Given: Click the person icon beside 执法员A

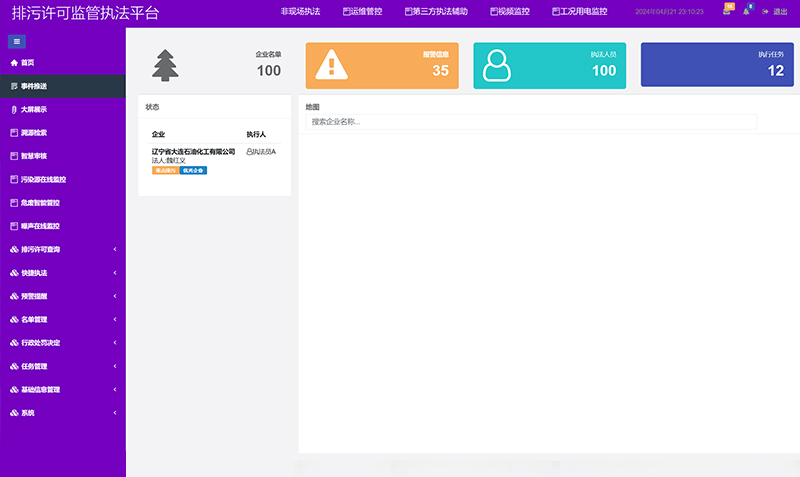Looking at the screenshot, I should click(249, 152).
